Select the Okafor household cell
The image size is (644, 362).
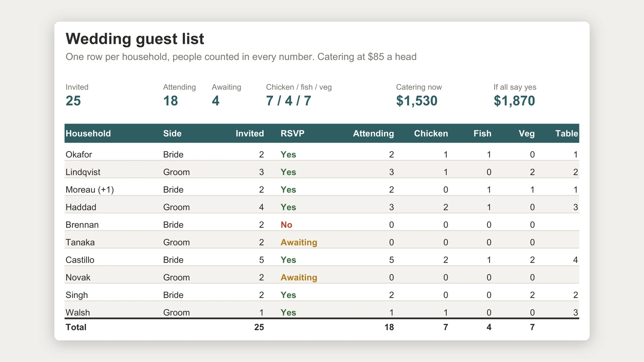[79, 154]
